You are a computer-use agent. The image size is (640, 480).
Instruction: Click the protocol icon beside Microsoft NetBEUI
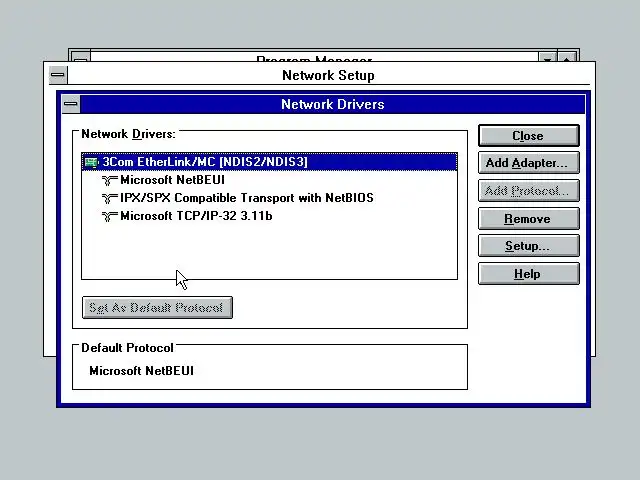(109, 180)
